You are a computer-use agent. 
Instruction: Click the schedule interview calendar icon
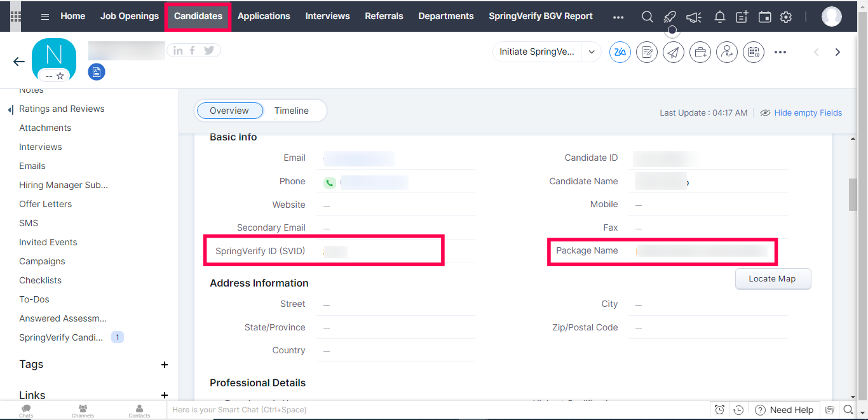click(x=754, y=52)
